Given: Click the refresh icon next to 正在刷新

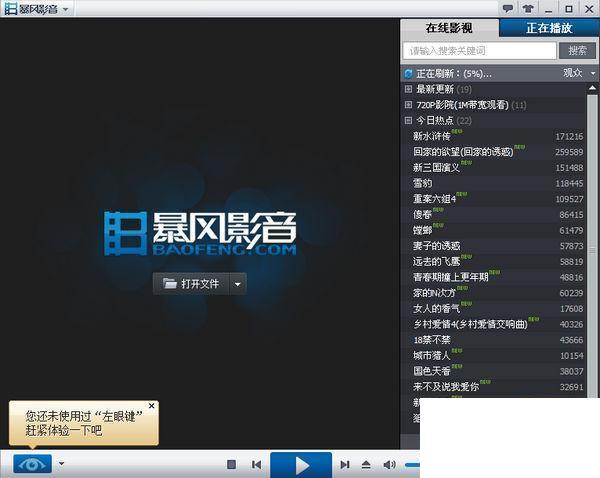Looking at the screenshot, I should (x=408, y=73).
